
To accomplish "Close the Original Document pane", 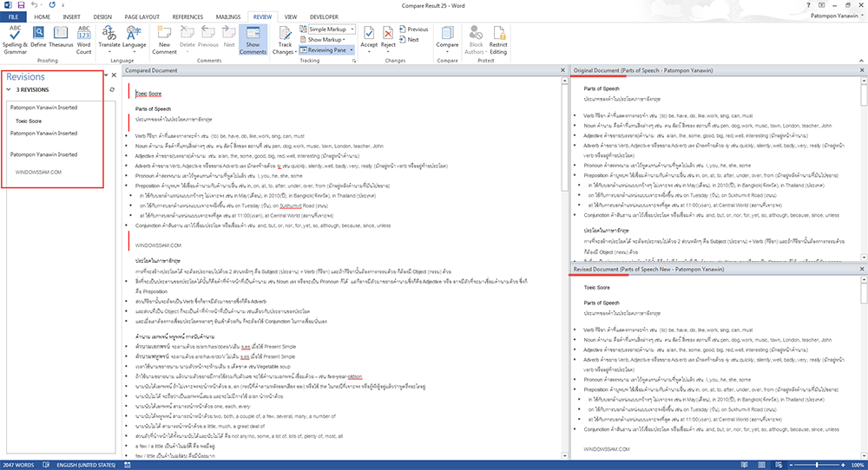I will pyautogui.click(x=862, y=70).
